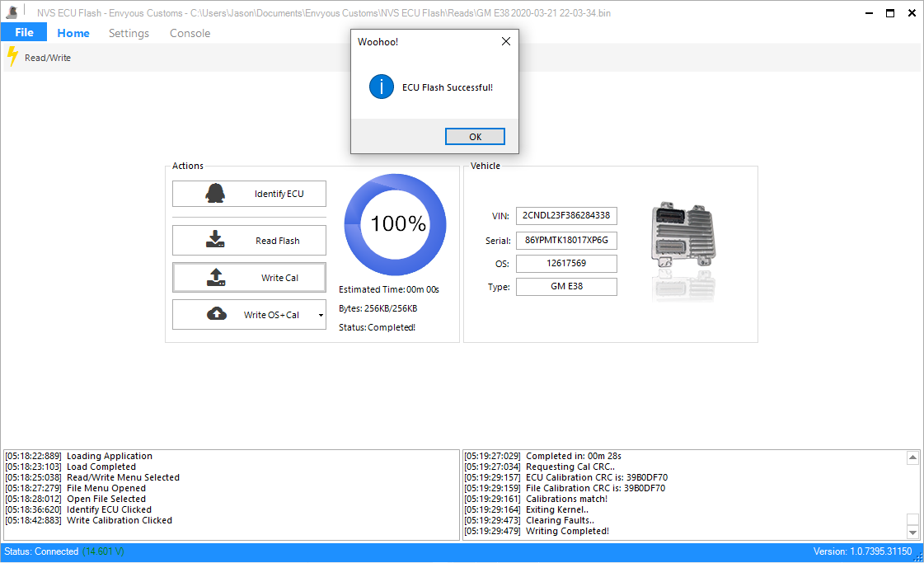Click the VIN input field

(566, 216)
